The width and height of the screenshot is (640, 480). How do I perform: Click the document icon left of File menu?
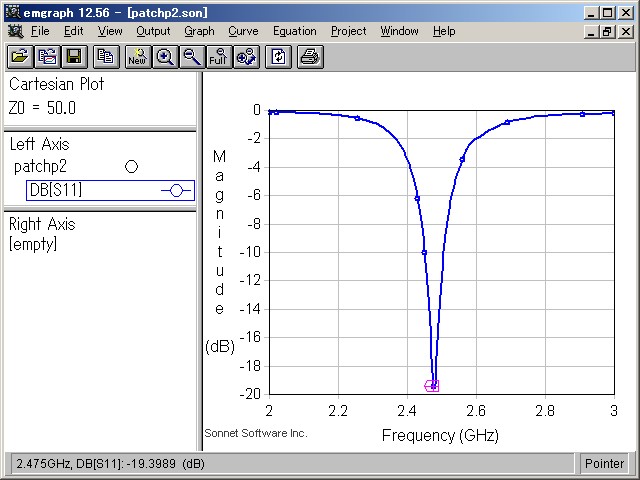pos(15,31)
